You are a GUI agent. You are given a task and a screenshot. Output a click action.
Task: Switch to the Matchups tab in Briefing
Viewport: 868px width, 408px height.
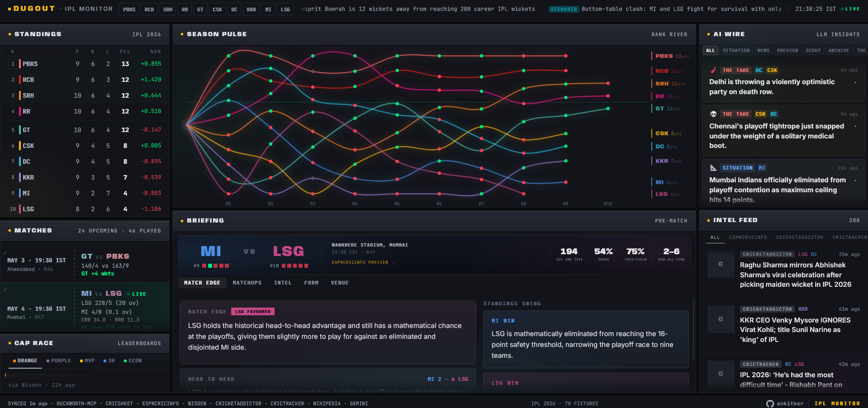[x=247, y=283]
